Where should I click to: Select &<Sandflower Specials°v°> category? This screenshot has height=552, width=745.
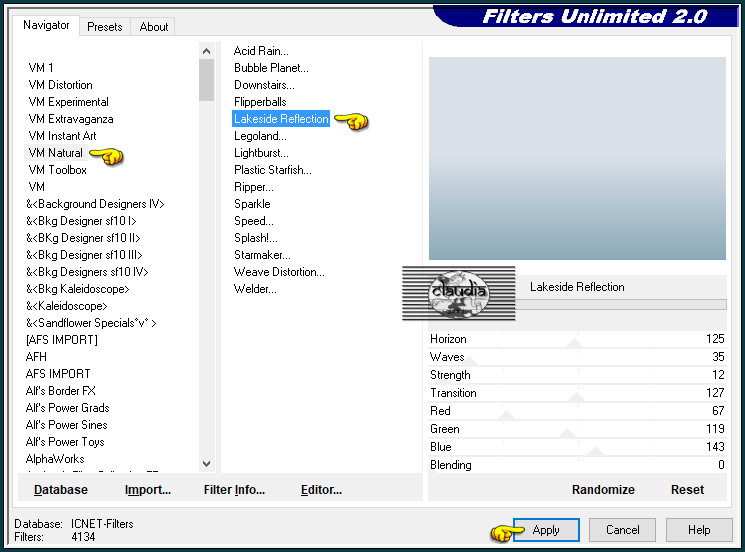pos(91,323)
